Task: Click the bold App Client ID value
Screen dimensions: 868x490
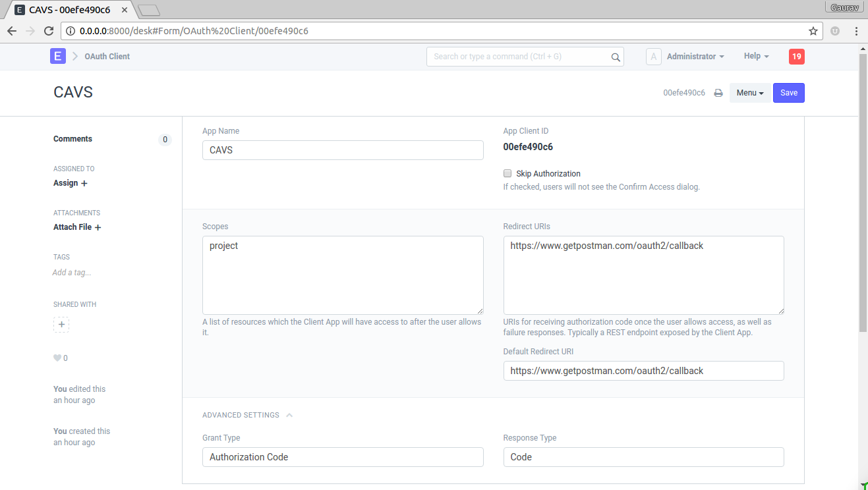Action: 528,147
